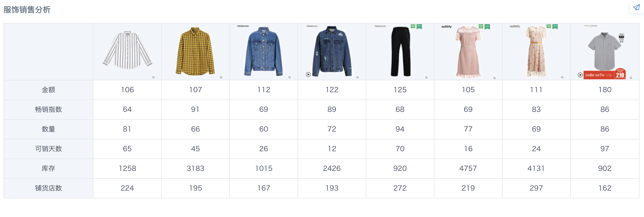The width and height of the screenshot is (644, 217).
Task: Play video on gray polo shirt image
Action: tap(580, 75)
